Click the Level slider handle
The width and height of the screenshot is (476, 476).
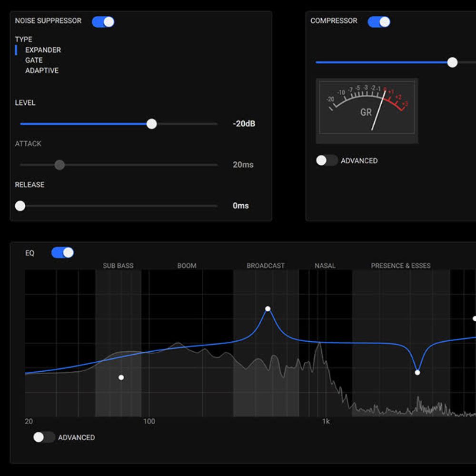pyautogui.click(x=151, y=124)
